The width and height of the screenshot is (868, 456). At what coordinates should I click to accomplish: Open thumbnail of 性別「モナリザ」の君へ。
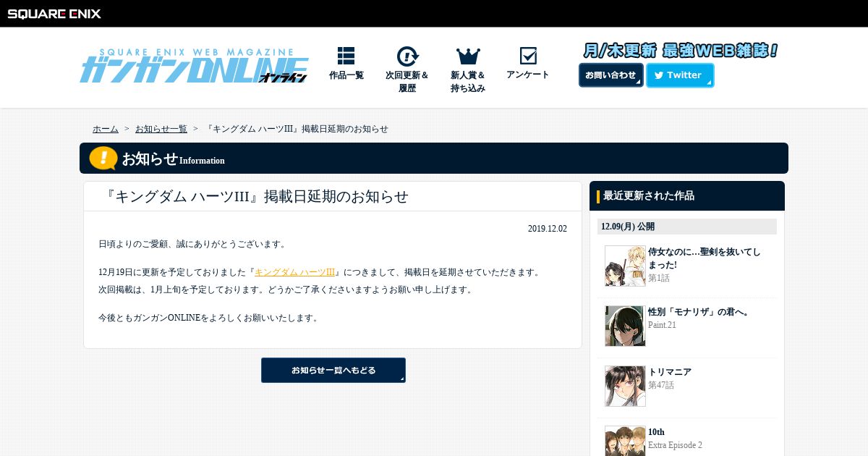(x=625, y=326)
